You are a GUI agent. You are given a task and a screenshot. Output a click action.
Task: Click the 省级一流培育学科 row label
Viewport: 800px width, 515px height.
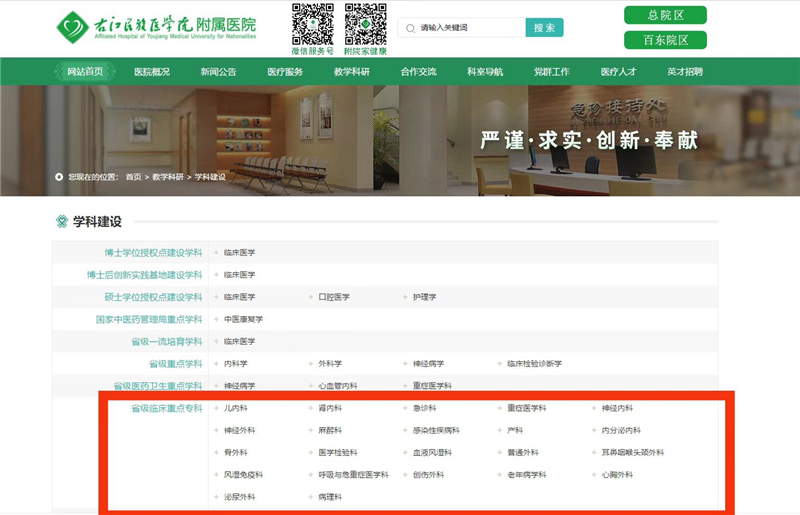(167, 341)
